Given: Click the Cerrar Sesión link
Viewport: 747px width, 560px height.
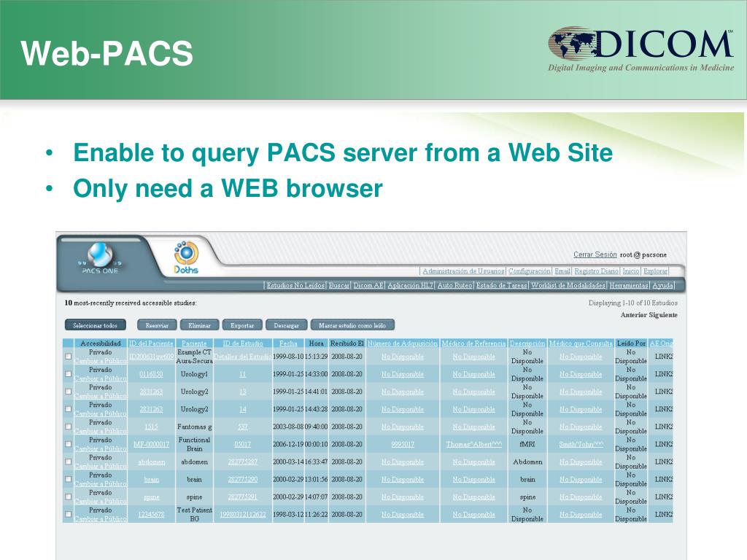Looking at the screenshot, I should coord(595,254).
